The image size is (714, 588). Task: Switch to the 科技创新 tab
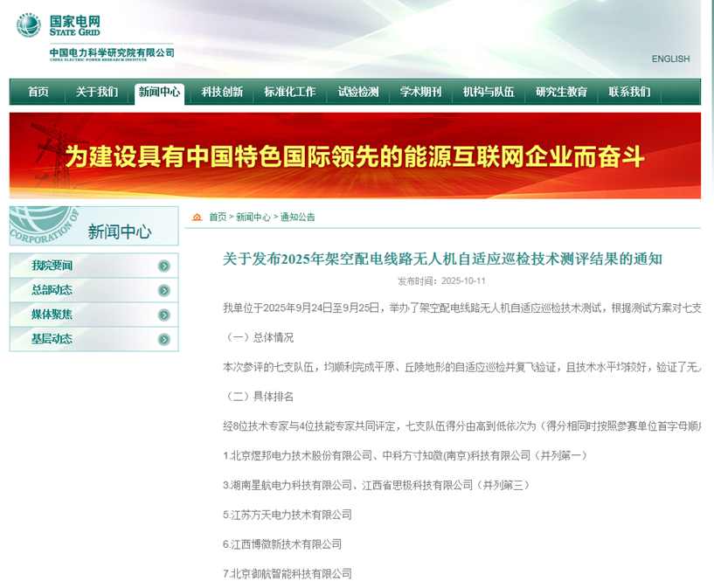tap(221, 92)
